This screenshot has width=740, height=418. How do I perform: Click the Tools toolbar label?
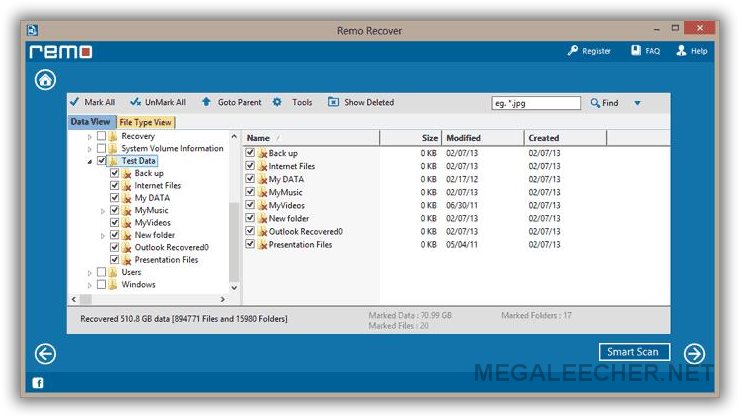coord(302,102)
